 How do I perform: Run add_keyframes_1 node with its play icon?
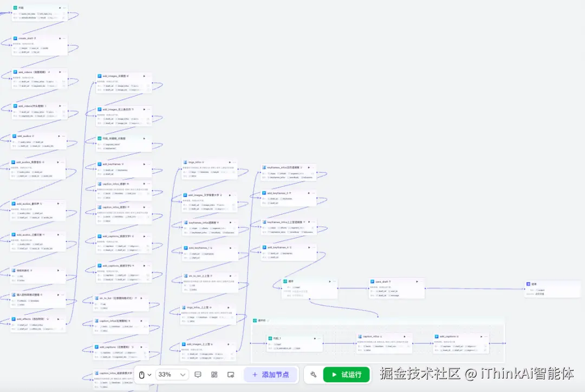click(231, 247)
